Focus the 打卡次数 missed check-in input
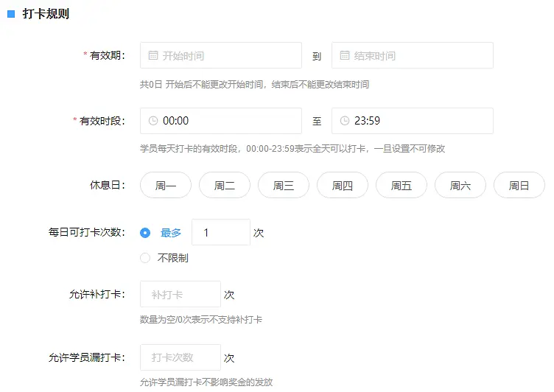Screen dimensions: 554x392 click(x=180, y=357)
